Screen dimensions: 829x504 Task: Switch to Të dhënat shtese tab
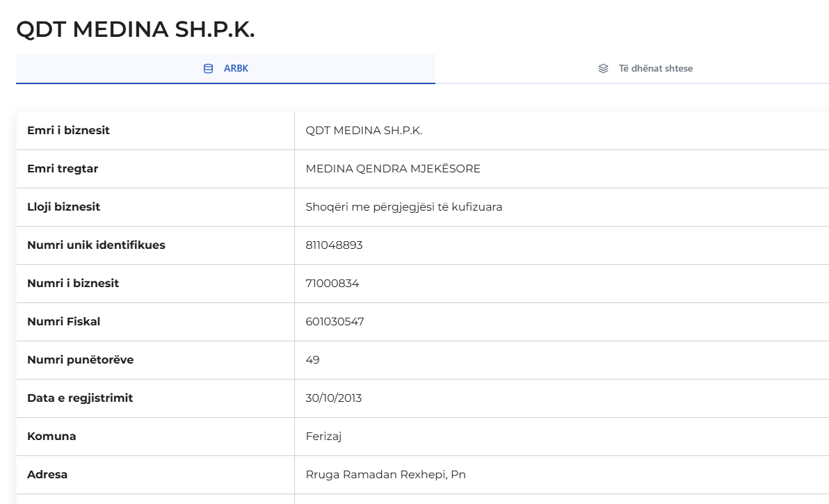645,69
